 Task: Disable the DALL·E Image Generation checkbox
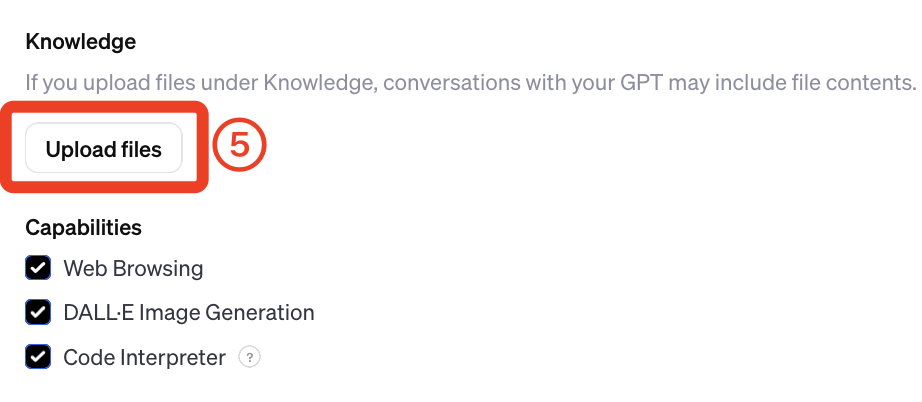[38, 312]
